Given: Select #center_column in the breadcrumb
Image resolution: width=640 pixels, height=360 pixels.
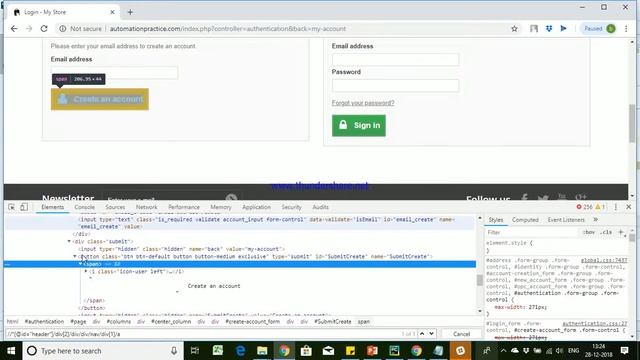Looking at the screenshot, I should (x=171, y=322).
